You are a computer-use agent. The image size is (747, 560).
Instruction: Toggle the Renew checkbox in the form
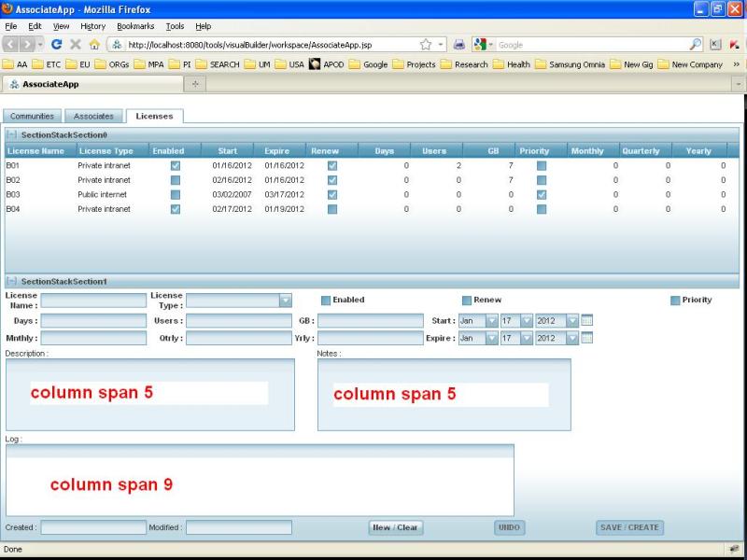[x=467, y=301]
